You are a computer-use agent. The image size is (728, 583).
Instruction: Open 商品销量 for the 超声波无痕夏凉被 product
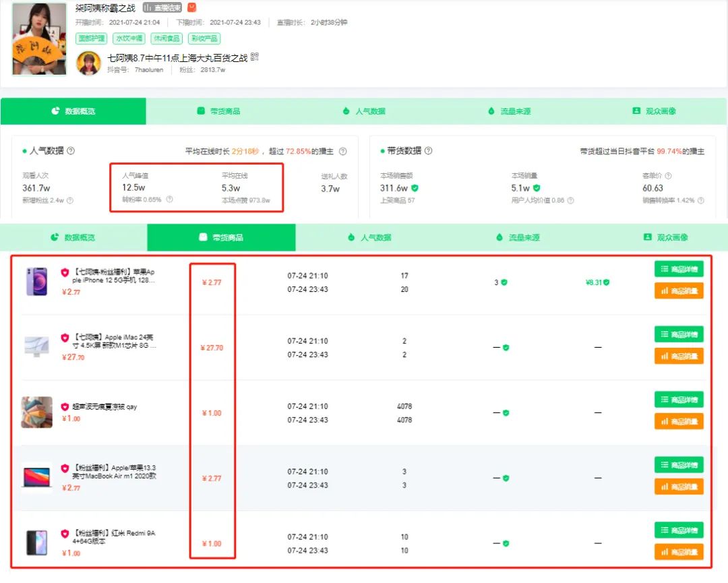tap(679, 421)
